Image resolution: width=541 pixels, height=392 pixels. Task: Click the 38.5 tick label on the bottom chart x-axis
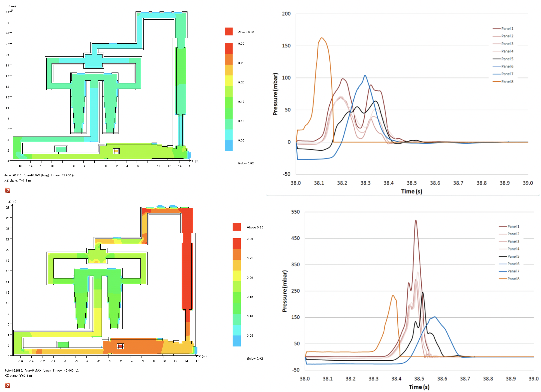pyautogui.click(x=419, y=379)
